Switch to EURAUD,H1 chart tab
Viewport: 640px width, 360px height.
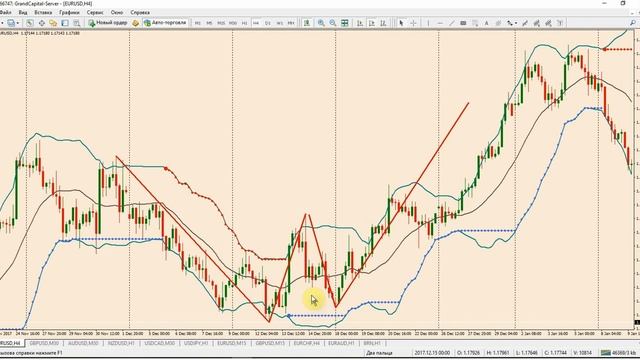click(341, 343)
